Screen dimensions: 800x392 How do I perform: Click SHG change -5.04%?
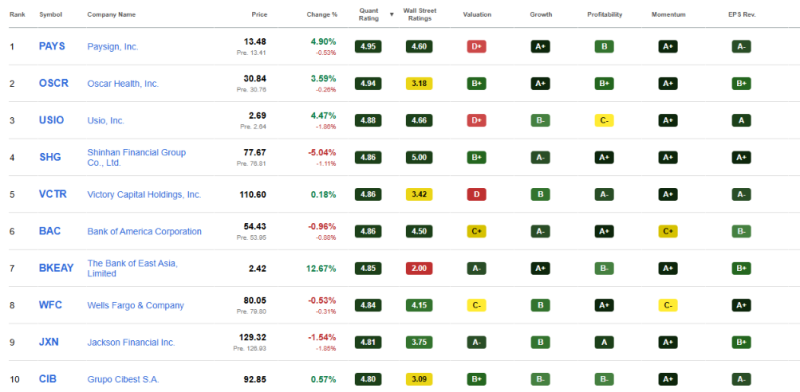[322, 152]
